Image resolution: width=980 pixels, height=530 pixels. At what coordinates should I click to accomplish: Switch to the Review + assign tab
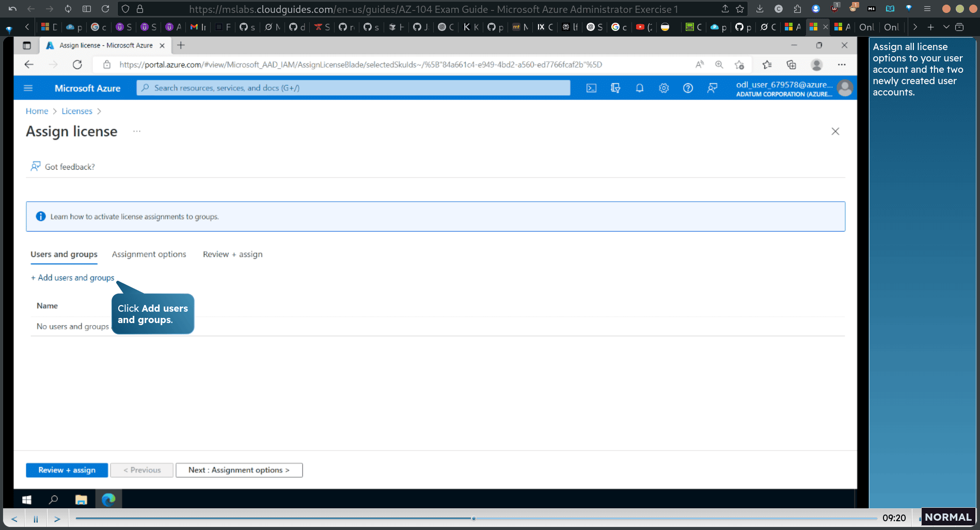[x=232, y=254]
